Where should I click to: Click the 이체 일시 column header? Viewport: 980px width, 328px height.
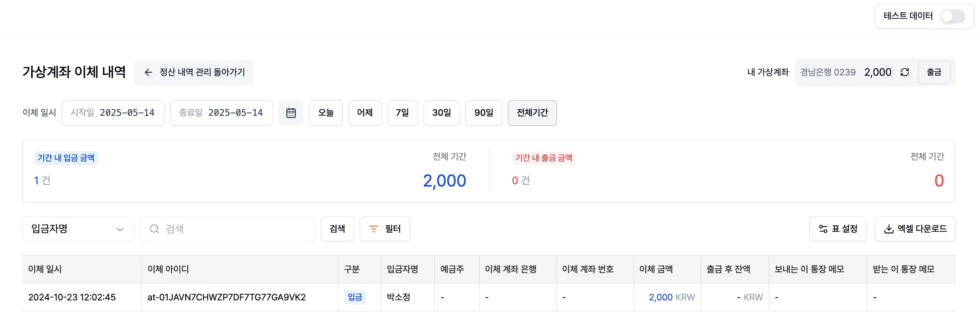pos(45,269)
